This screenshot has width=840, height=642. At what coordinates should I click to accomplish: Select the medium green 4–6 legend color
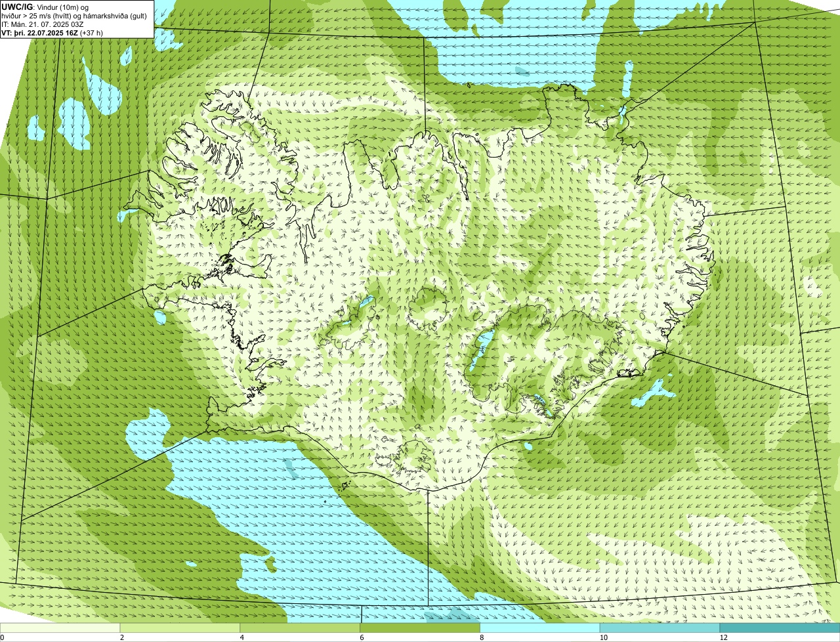(301, 628)
